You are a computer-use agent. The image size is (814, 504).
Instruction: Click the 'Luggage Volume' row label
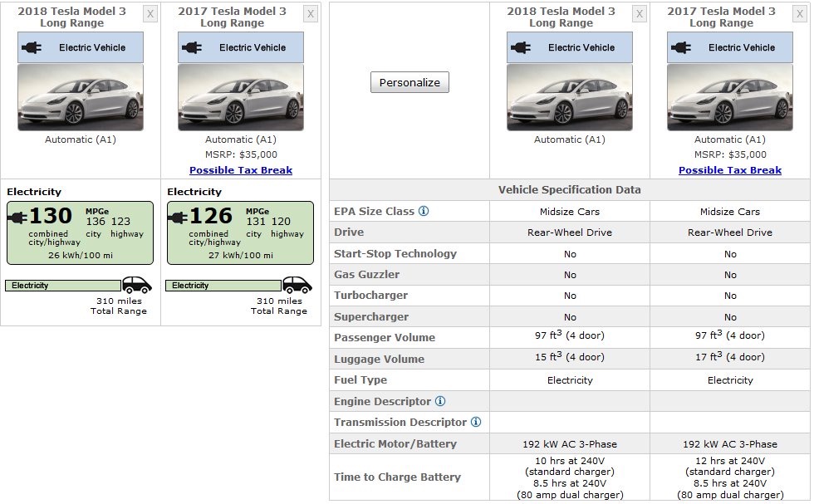[379, 359]
